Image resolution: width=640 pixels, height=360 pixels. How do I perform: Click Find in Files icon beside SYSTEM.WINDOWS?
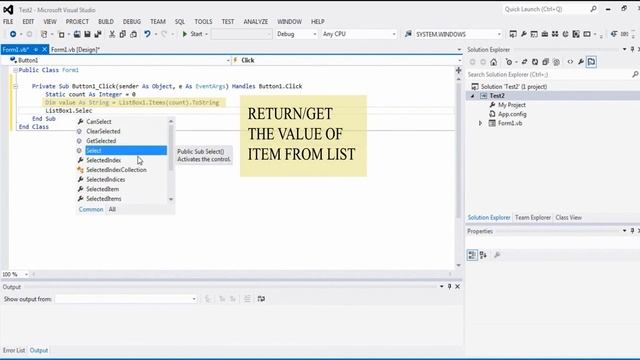click(408, 34)
